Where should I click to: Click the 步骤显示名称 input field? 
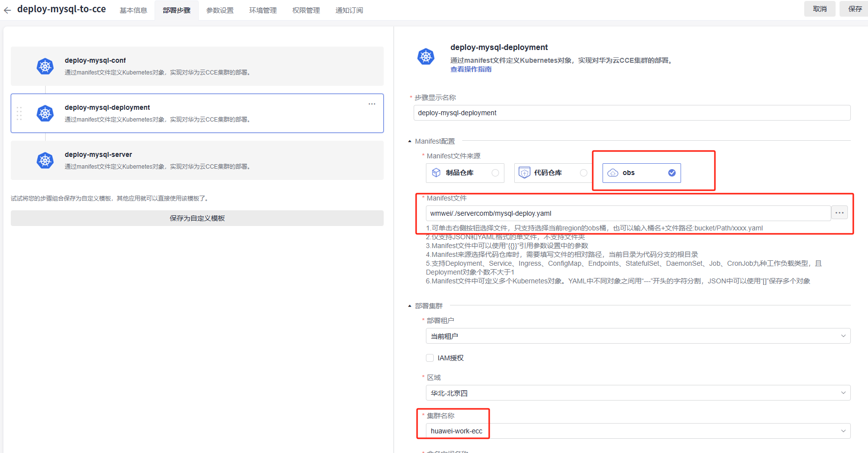(632, 113)
